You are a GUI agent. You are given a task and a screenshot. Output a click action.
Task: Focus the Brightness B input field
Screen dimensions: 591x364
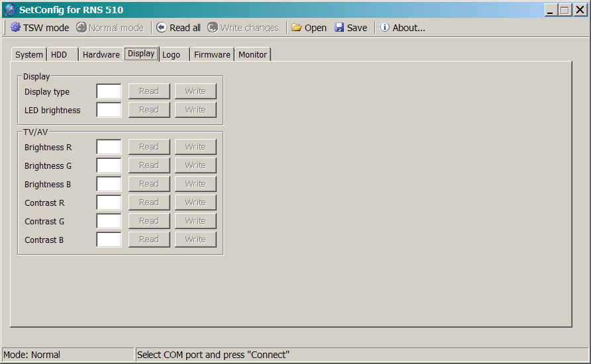pos(109,184)
